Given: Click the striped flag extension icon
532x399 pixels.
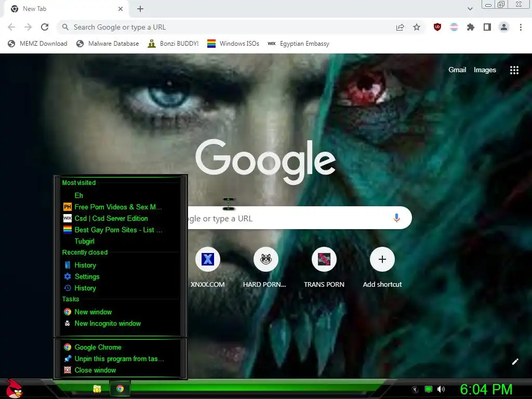Looking at the screenshot, I should [454, 27].
